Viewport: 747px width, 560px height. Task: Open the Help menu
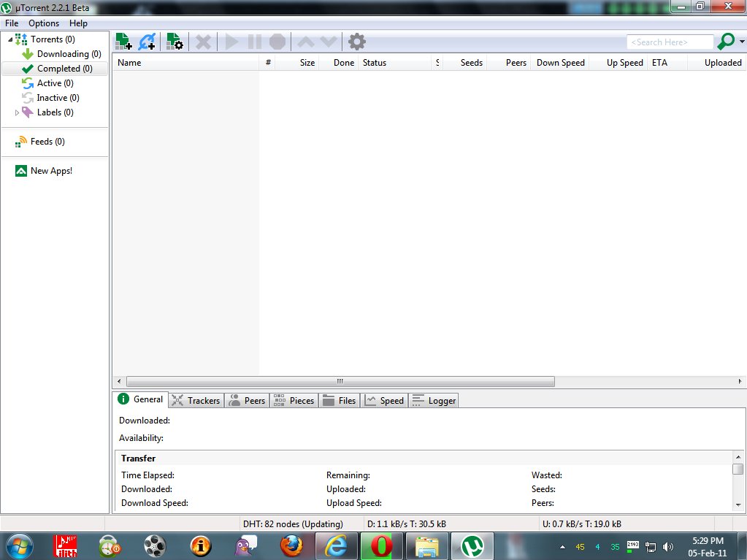[78, 23]
